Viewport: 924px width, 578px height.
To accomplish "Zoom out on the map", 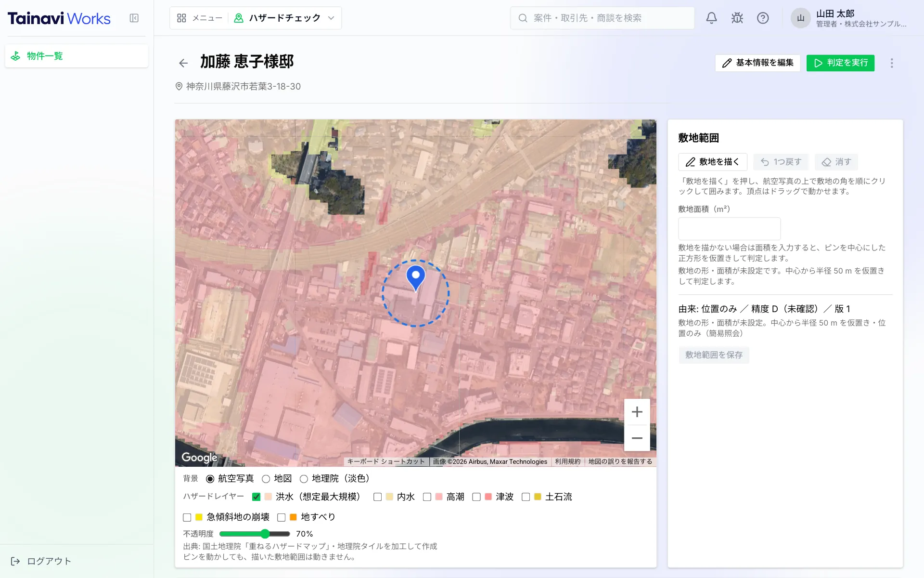I will [x=637, y=438].
